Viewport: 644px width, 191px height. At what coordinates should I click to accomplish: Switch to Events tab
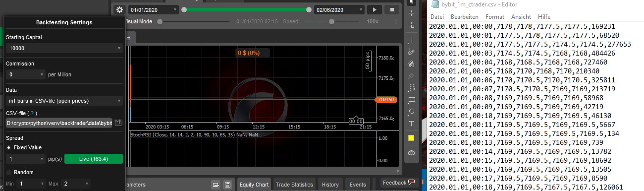point(358,185)
